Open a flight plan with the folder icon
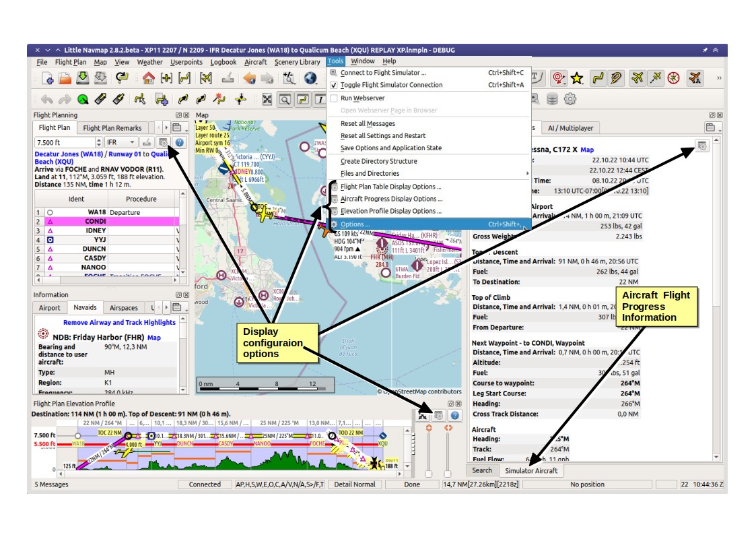756x535 pixels. click(x=65, y=78)
